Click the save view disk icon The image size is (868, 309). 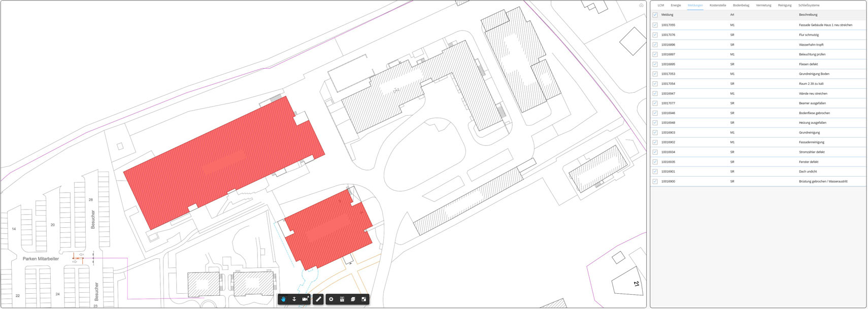[342, 299]
